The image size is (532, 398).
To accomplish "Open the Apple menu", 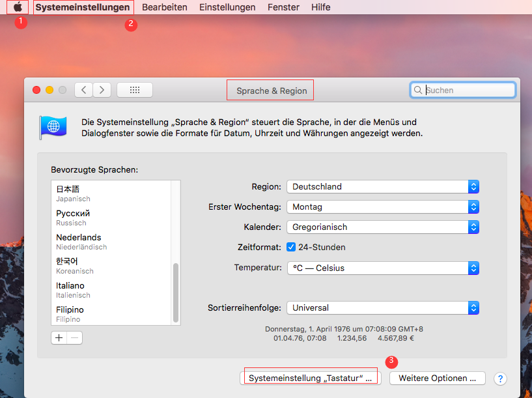I will (x=18, y=7).
